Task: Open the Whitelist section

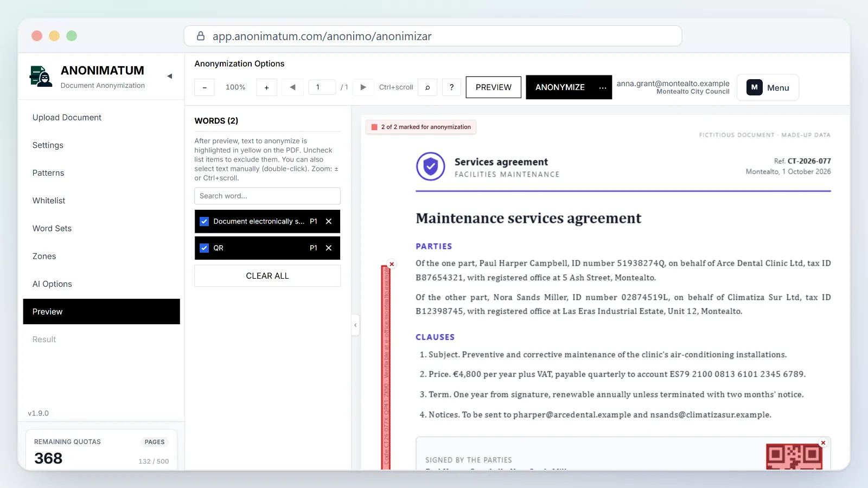Action: pyautogui.click(x=101, y=201)
